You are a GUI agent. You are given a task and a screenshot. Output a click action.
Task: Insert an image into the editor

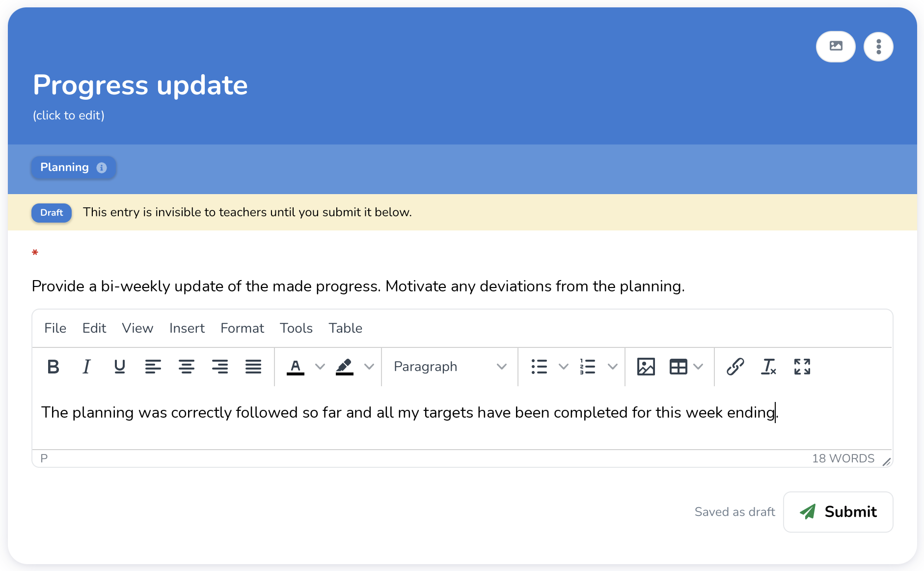[x=646, y=367]
